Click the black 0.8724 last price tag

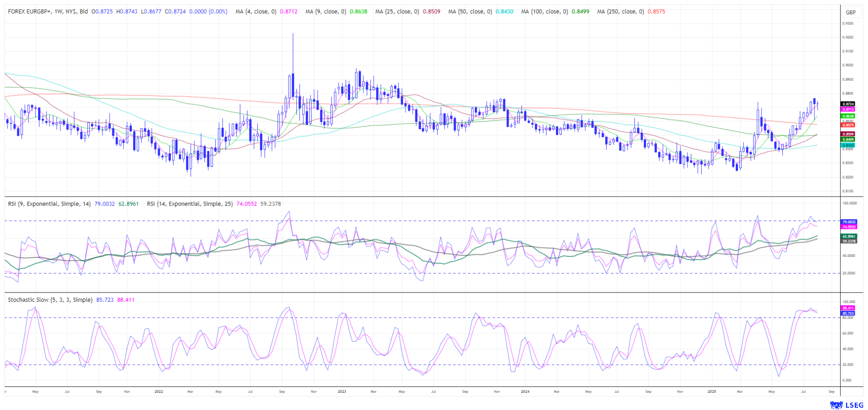[x=848, y=104]
